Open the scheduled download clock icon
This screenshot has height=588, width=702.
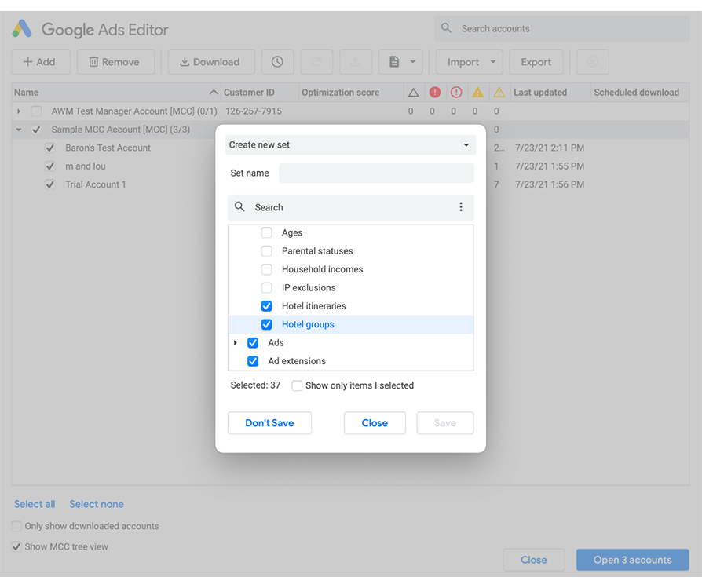tap(277, 62)
